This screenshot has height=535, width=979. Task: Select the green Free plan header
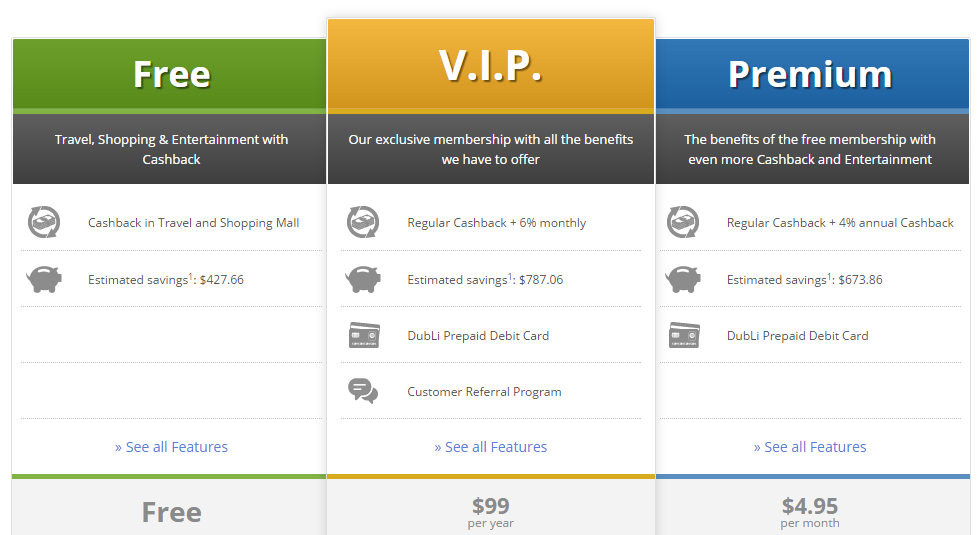click(169, 74)
